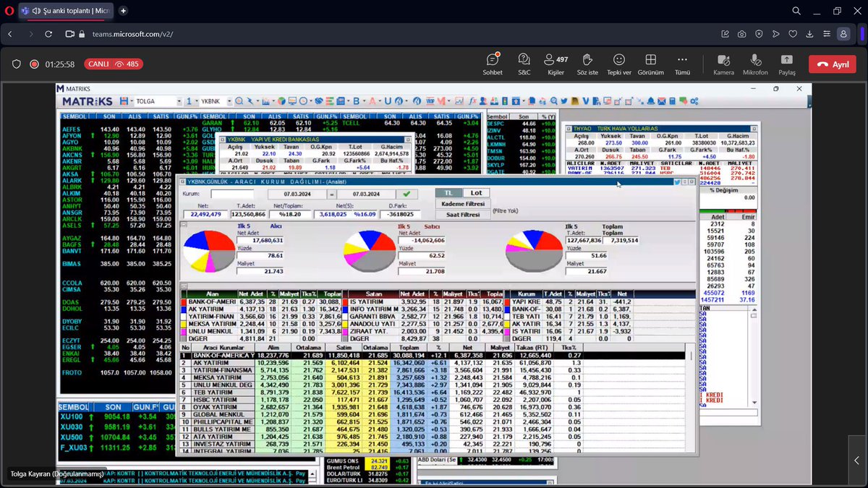
Task: Collapse the Alan/Satan summary panel
Action: pos(184,286)
